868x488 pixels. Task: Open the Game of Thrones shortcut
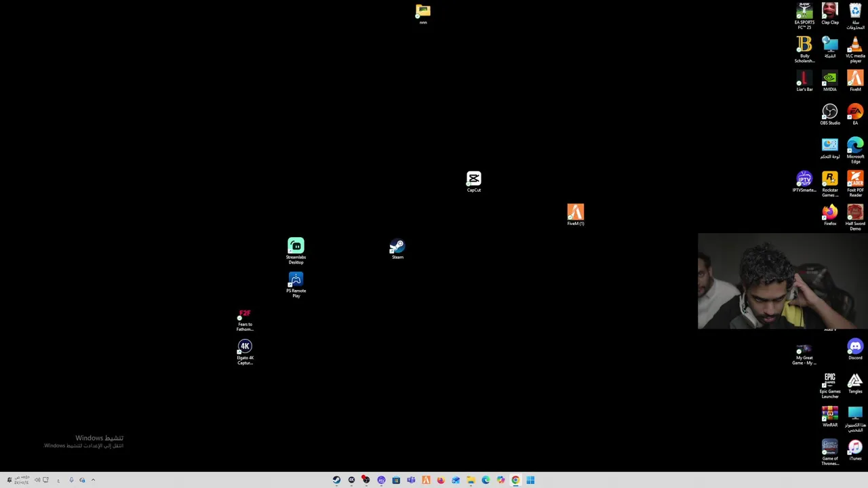pyautogui.click(x=830, y=453)
